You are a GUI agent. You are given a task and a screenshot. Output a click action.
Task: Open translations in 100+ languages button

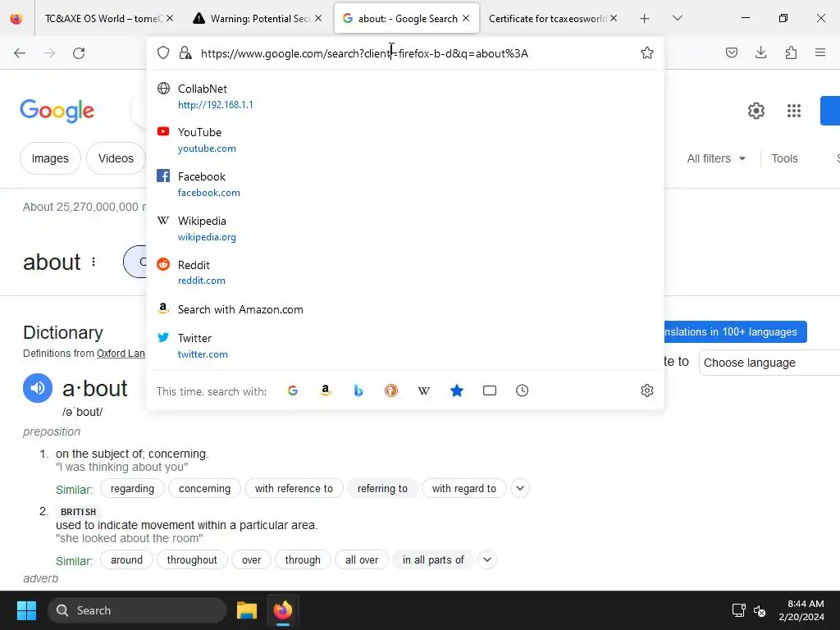coord(735,332)
